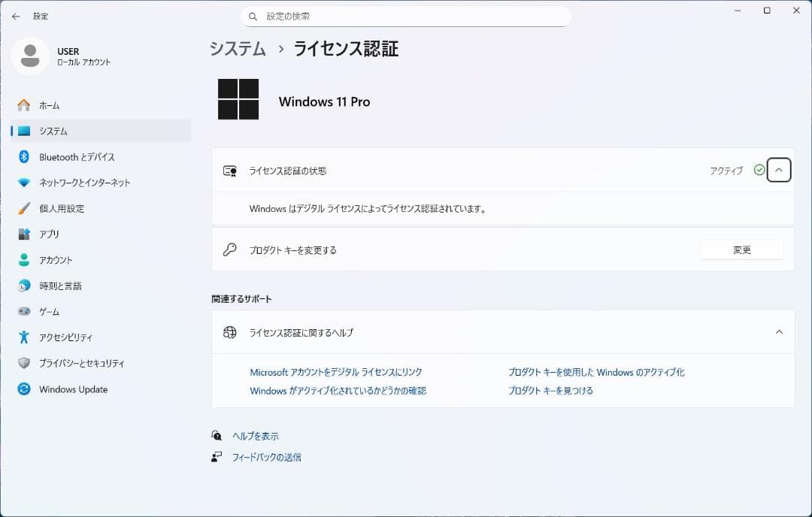812x517 pixels.
Task: Open プライバシーとセキュリティ settings
Action: 80,363
